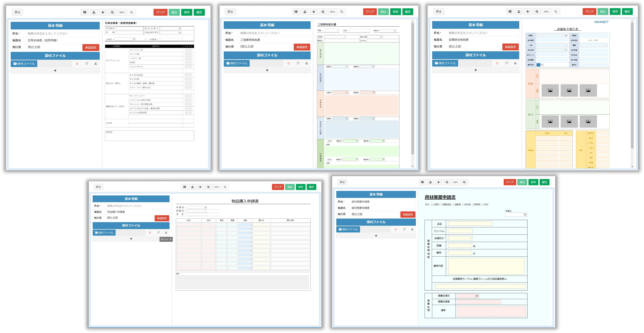Click 戻る button in 日常点検表 window

(x=17, y=12)
